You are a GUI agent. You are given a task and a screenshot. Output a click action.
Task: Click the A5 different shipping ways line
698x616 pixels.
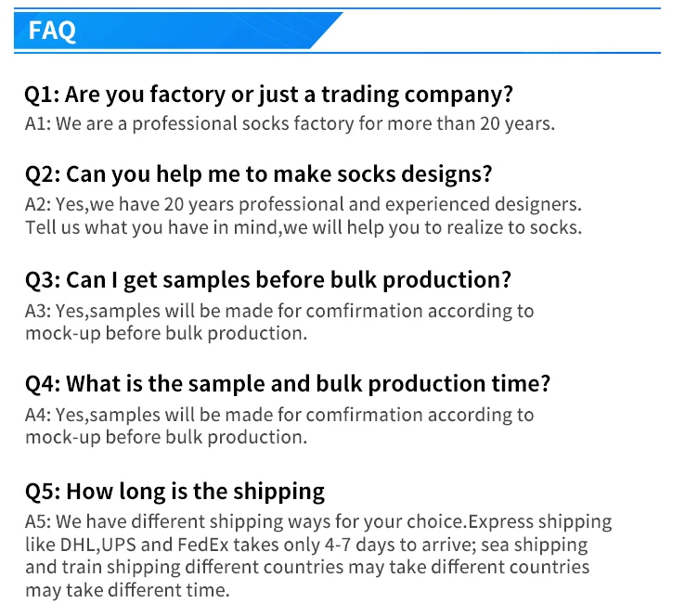pos(317,521)
